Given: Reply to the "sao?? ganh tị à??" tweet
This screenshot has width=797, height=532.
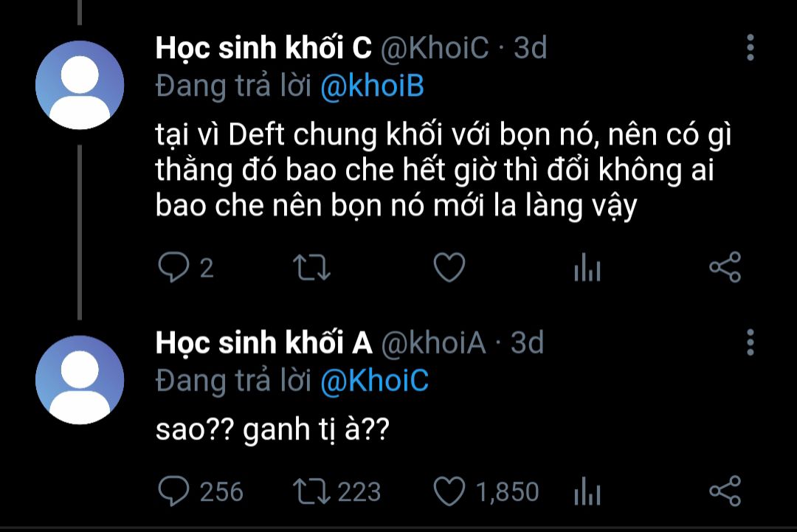Looking at the screenshot, I should 174,491.
